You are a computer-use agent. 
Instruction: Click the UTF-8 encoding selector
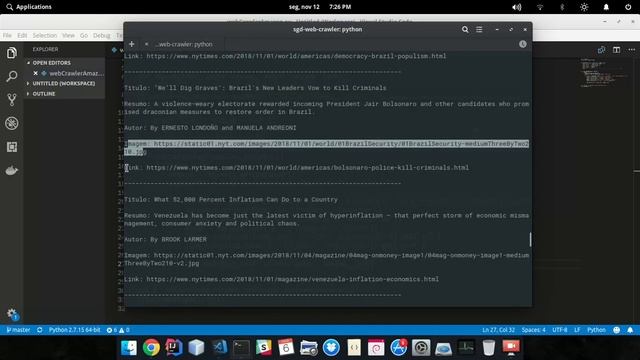[x=560, y=330]
